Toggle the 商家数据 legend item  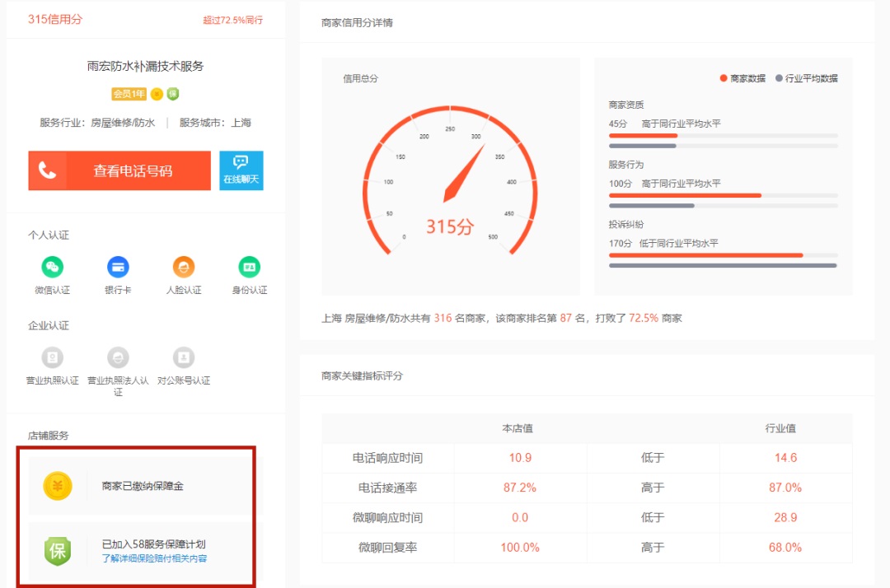[742, 78]
